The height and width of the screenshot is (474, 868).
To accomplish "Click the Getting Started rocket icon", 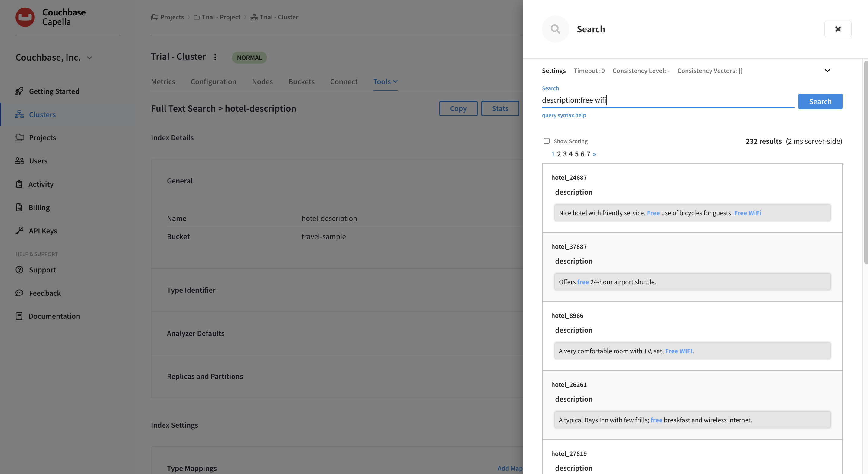I will (19, 91).
